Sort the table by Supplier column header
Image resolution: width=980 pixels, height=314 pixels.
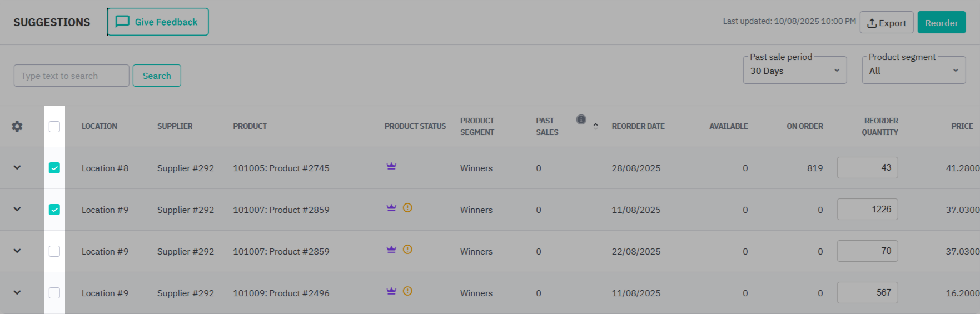pyautogui.click(x=175, y=126)
